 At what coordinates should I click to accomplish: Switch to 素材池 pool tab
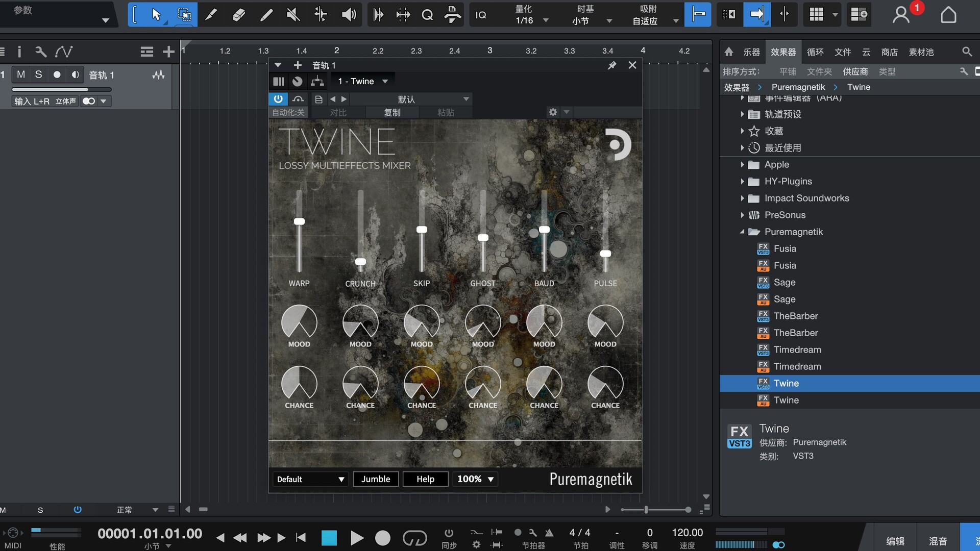coord(921,52)
